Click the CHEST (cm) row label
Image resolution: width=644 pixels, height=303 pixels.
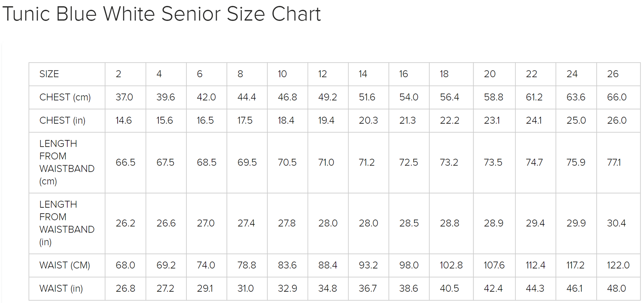[x=65, y=97]
